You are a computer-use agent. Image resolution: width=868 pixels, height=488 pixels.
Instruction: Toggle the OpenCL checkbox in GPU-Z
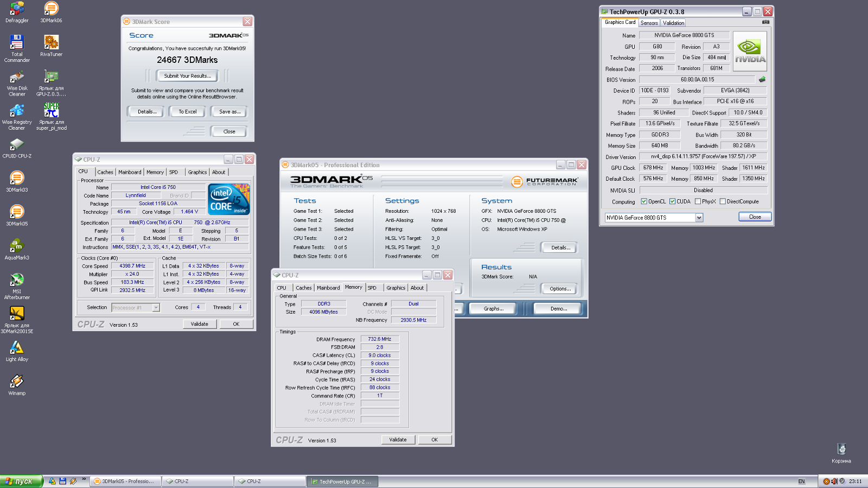pos(644,201)
